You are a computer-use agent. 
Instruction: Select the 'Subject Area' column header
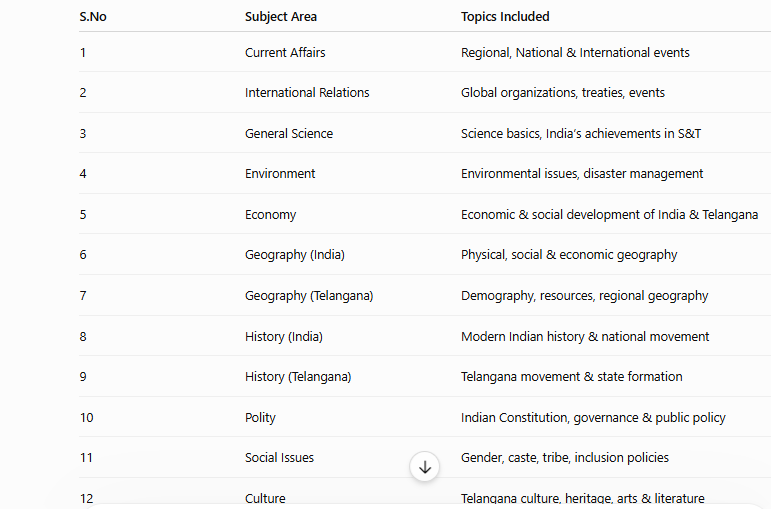click(281, 17)
